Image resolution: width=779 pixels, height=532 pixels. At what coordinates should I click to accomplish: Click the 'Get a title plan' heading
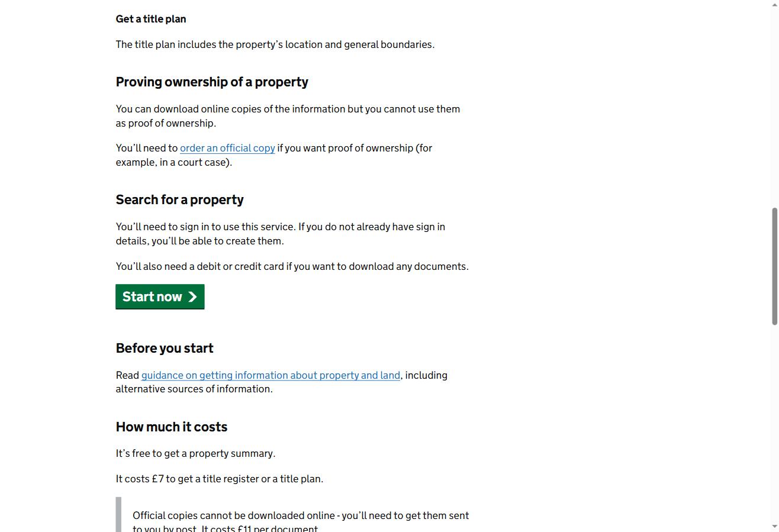tap(151, 19)
